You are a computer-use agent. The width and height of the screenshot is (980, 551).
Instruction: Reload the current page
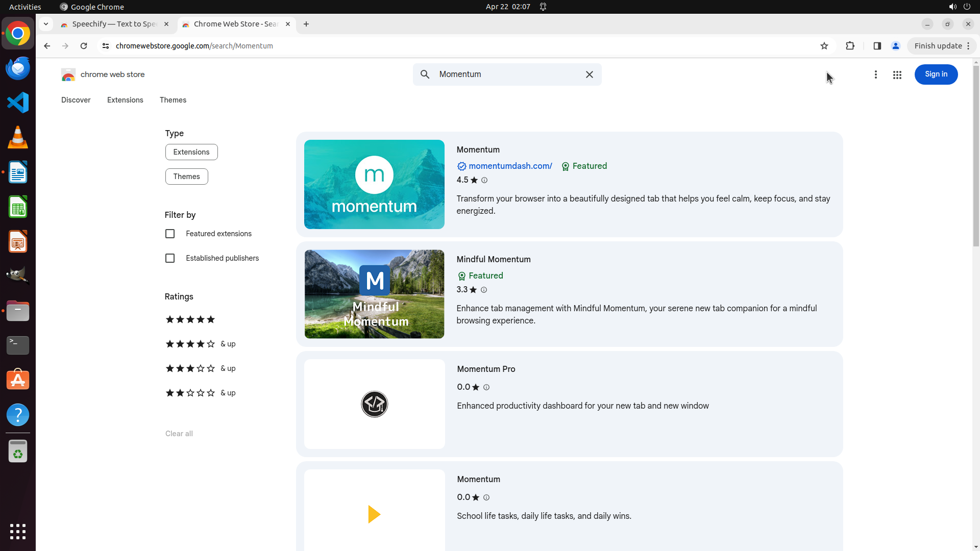click(x=84, y=46)
